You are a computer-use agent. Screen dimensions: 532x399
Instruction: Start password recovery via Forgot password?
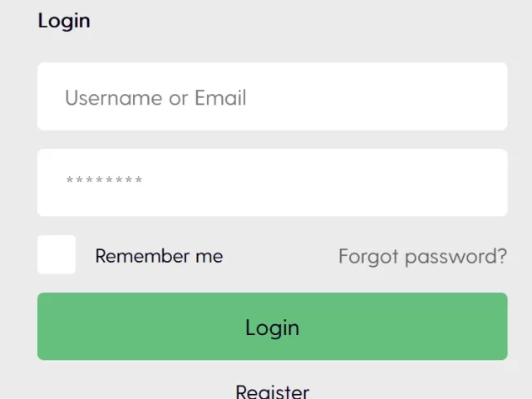(422, 256)
